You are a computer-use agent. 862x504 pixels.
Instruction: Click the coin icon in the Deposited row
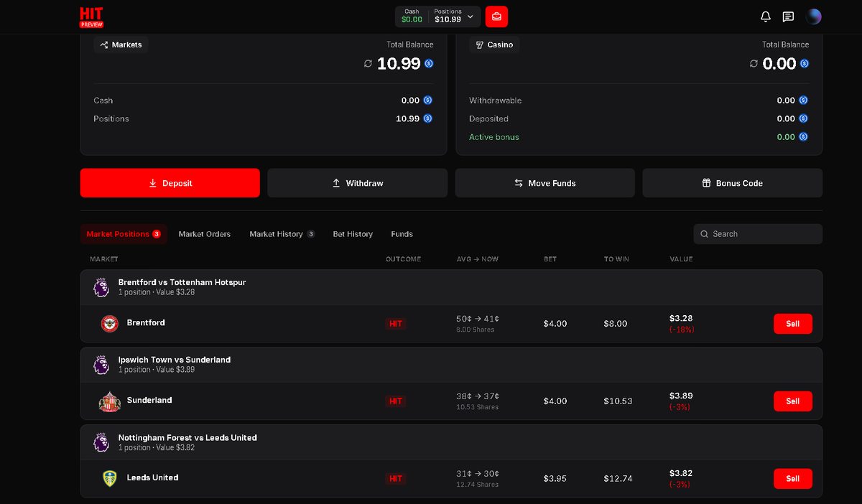coord(804,118)
